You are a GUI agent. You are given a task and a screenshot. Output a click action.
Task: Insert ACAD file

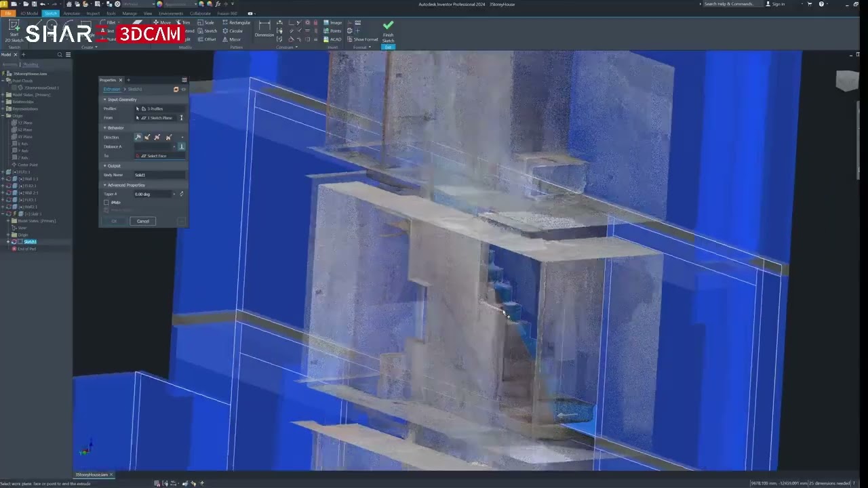coord(332,39)
